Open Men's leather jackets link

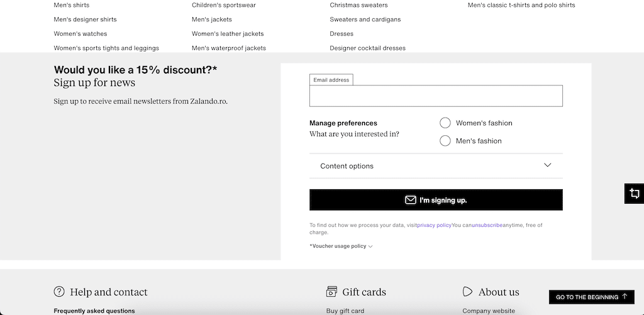tap(228, 34)
